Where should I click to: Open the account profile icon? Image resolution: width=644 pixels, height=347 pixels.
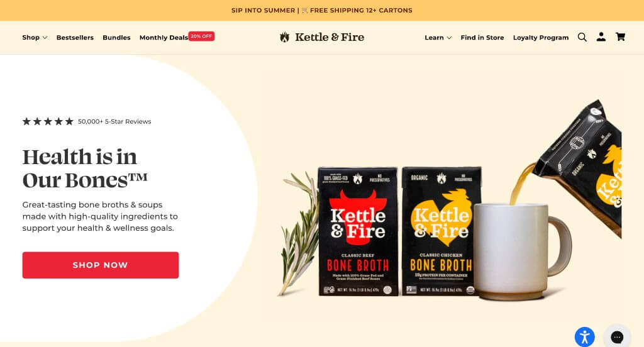(x=601, y=37)
